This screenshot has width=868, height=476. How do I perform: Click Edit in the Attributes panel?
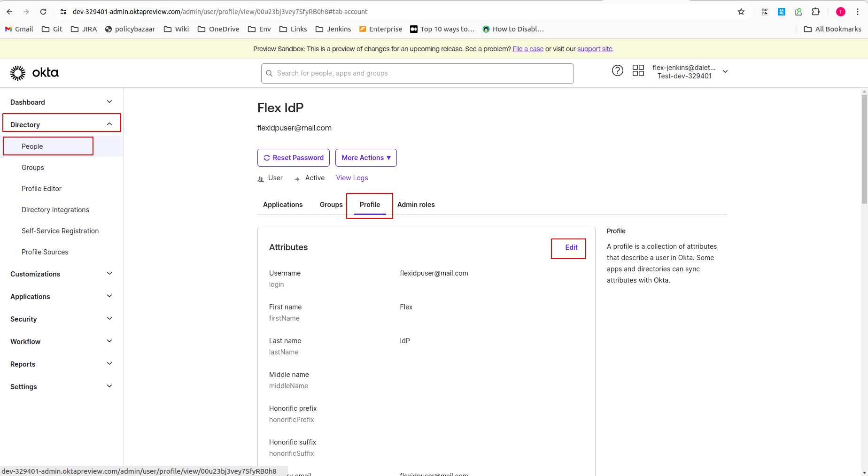571,247
